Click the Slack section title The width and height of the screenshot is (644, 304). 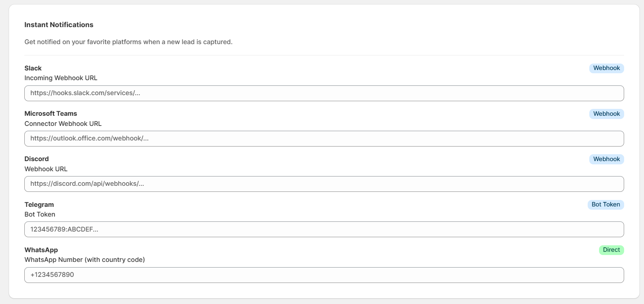click(33, 68)
